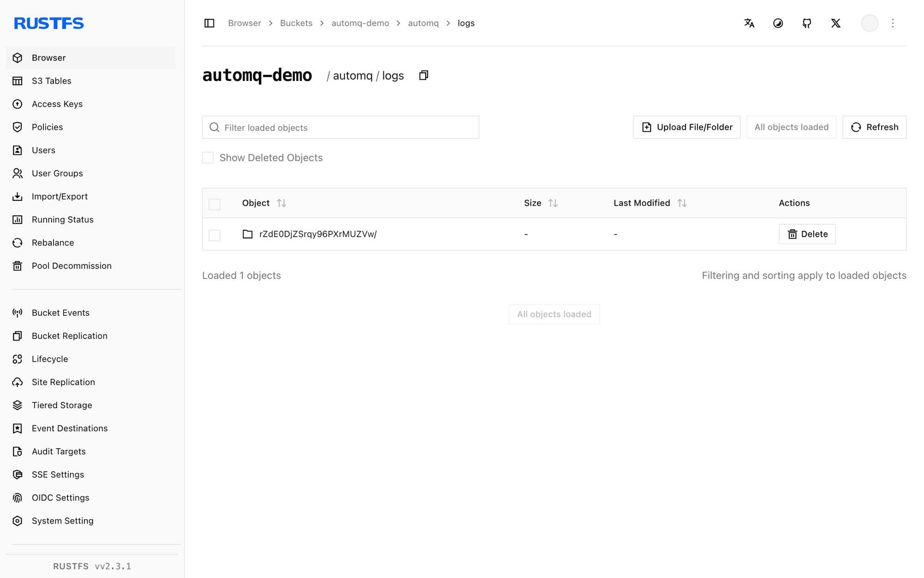924x578 pixels.
Task: Open Policies in the sidebar
Action: pyautogui.click(x=91, y=127)
